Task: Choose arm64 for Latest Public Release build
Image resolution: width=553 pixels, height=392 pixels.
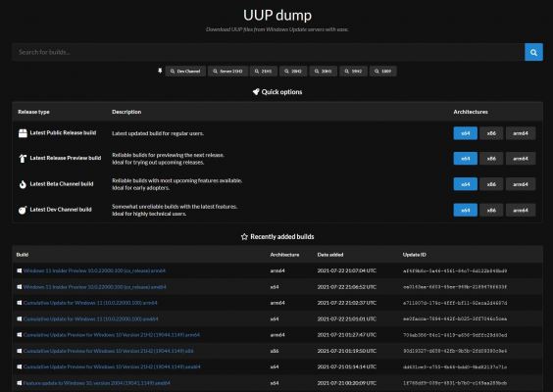Action: click(x=521, y=133)
